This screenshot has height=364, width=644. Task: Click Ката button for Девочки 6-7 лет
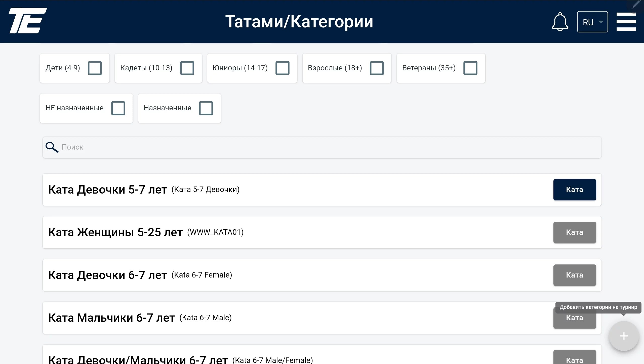coord(575,275)
